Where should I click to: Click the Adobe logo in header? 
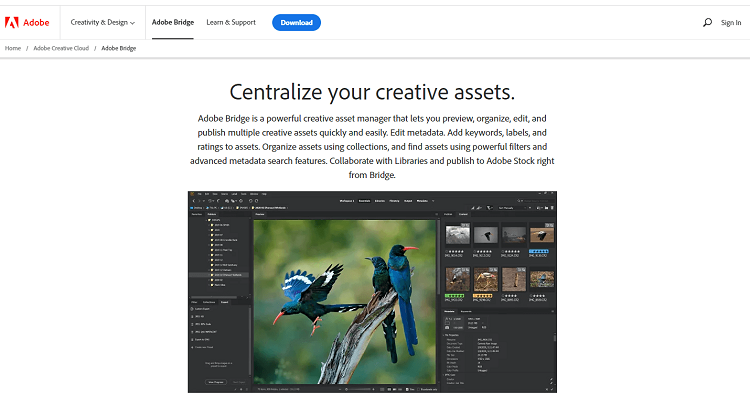click(x=27, y=22)
